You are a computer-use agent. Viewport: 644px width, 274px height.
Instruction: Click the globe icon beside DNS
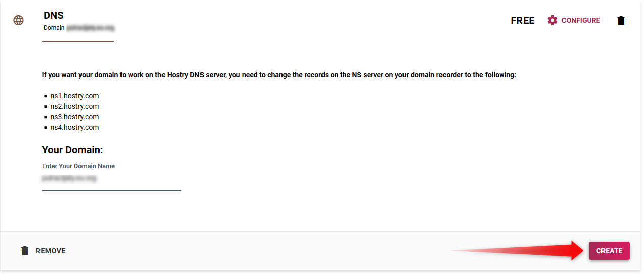19,20
